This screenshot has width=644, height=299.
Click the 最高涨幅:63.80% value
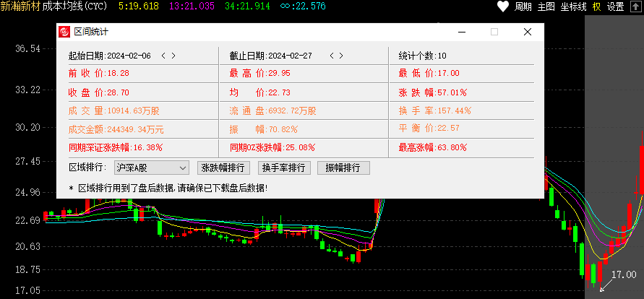coord(432,147)
